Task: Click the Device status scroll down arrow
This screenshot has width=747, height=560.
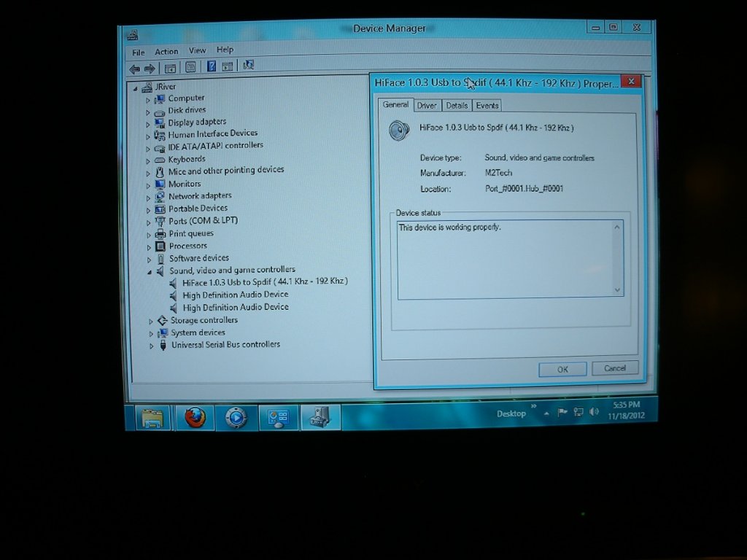Action: (x=617, y=290)
